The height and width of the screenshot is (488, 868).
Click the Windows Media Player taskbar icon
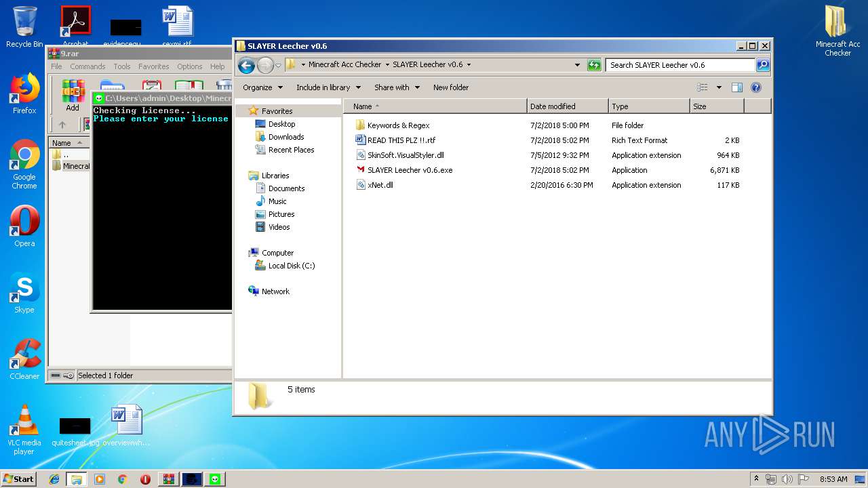[x=100, y=479]
